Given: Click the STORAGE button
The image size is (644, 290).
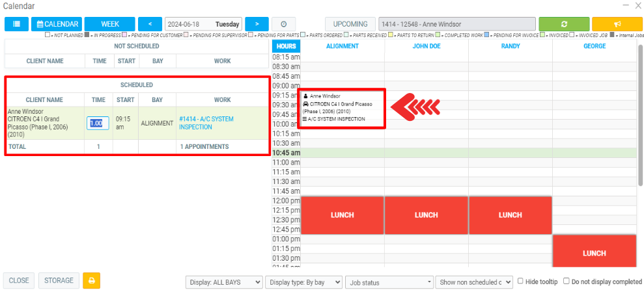Looking at the screenshot, I should point(59,281).
